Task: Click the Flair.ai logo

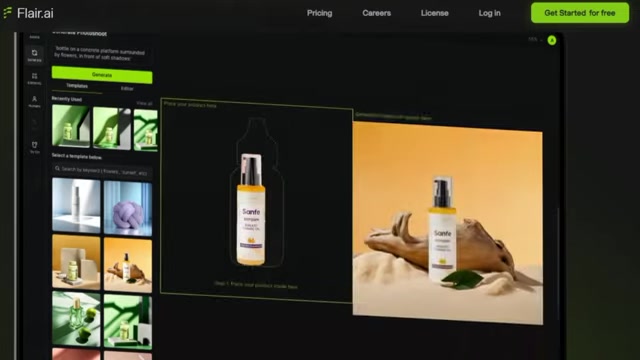Action: (x=28, y=13)
